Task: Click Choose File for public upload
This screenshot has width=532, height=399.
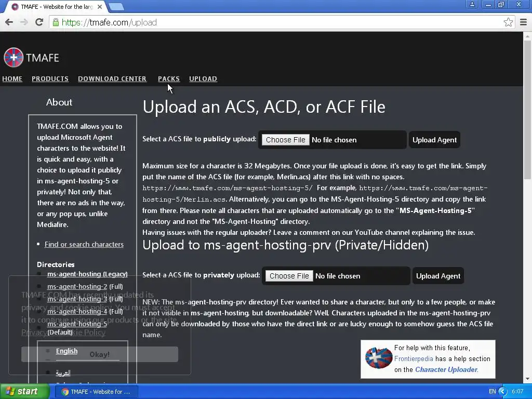Action: coord(285,140)
